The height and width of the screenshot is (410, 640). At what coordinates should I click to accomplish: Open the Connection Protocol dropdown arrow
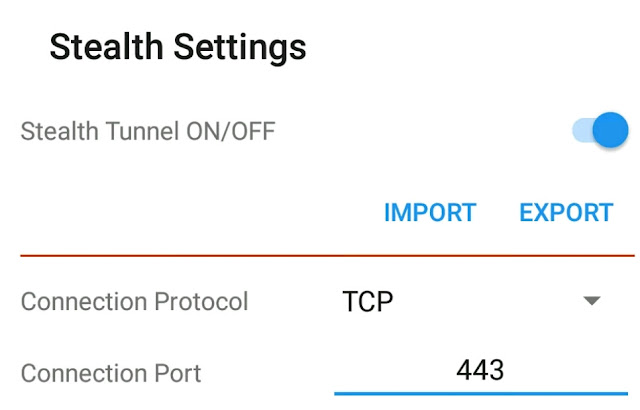592,301
